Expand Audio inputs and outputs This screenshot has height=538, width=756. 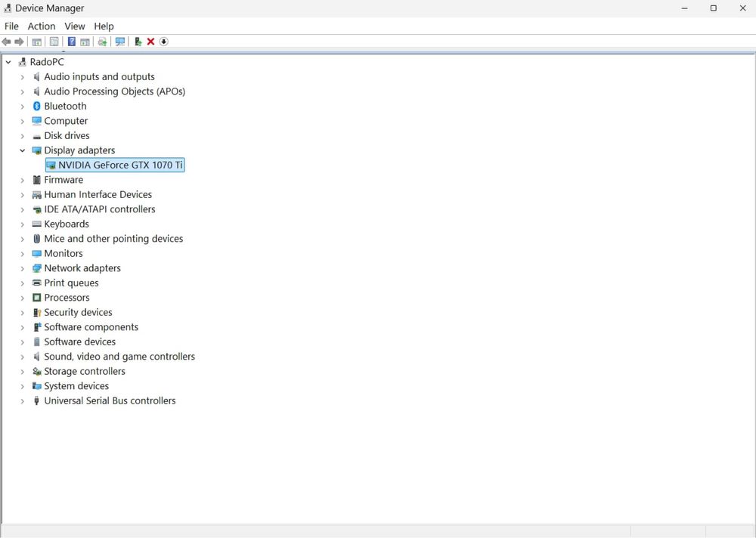point(22,77)
